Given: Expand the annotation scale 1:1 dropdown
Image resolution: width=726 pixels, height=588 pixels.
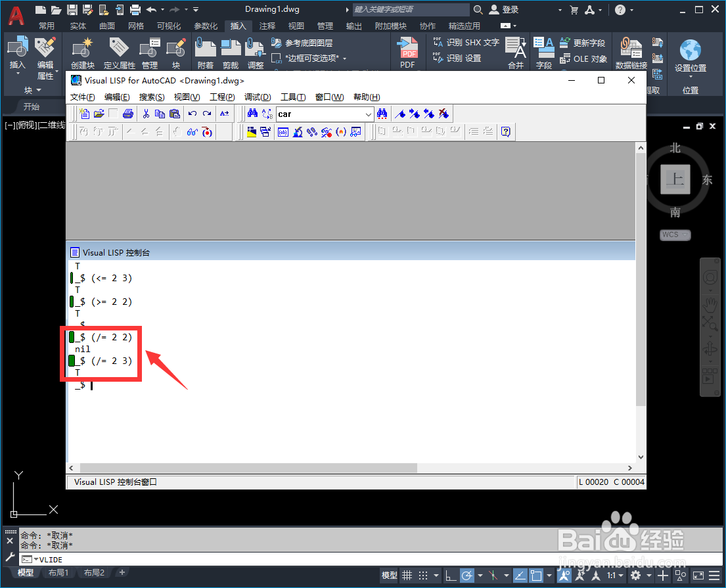Looking at the screenshot, I should (x=621, y=576).
